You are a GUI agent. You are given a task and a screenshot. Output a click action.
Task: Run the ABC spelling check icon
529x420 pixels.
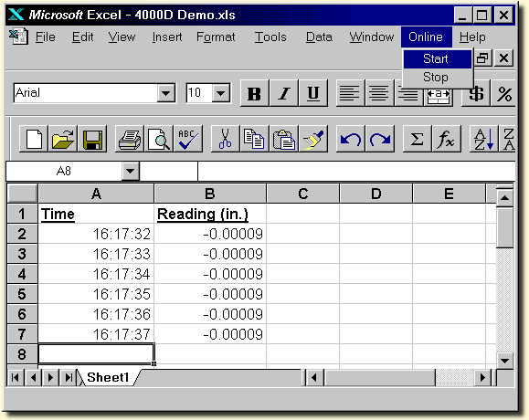[188, 139]
